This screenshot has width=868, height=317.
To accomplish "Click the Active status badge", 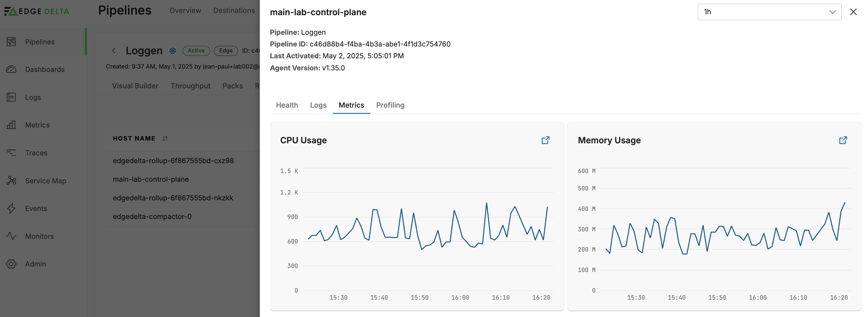I will (196, 51).
